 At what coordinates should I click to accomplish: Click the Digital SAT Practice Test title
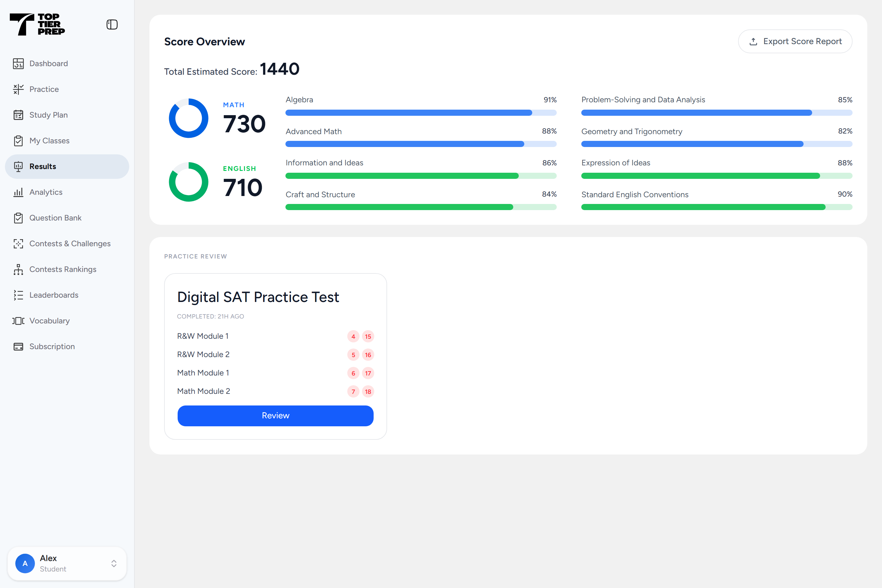258,297
